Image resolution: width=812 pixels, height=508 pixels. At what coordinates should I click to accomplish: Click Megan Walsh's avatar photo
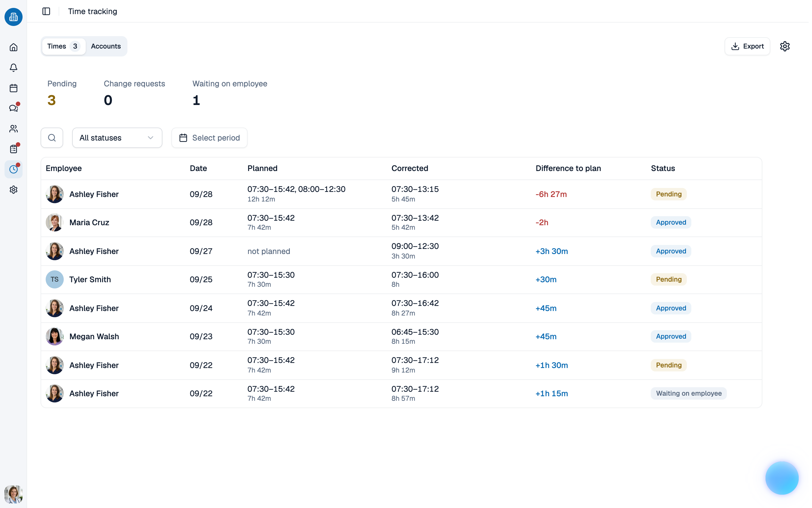[x=55, y=337]
